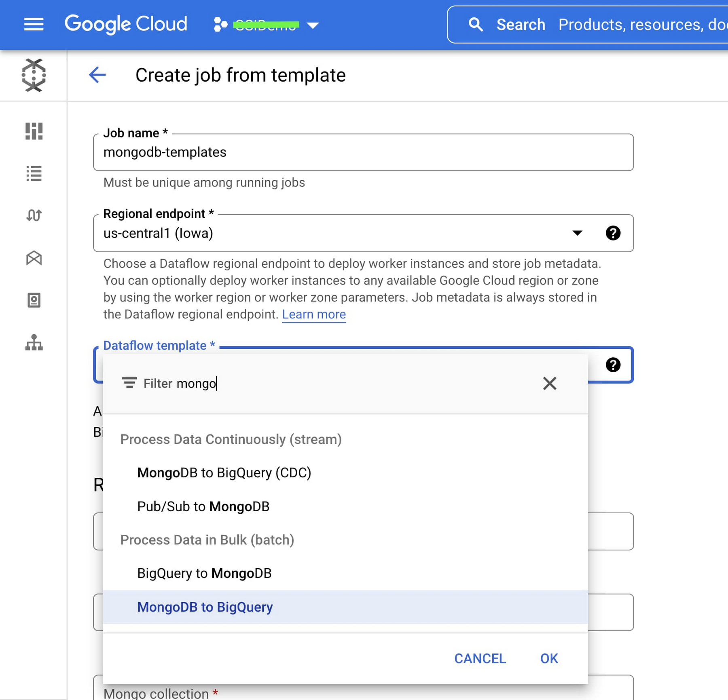728x700 pixels.
Task: Open the project selector dropdown
Action: [x=267, y=25]
